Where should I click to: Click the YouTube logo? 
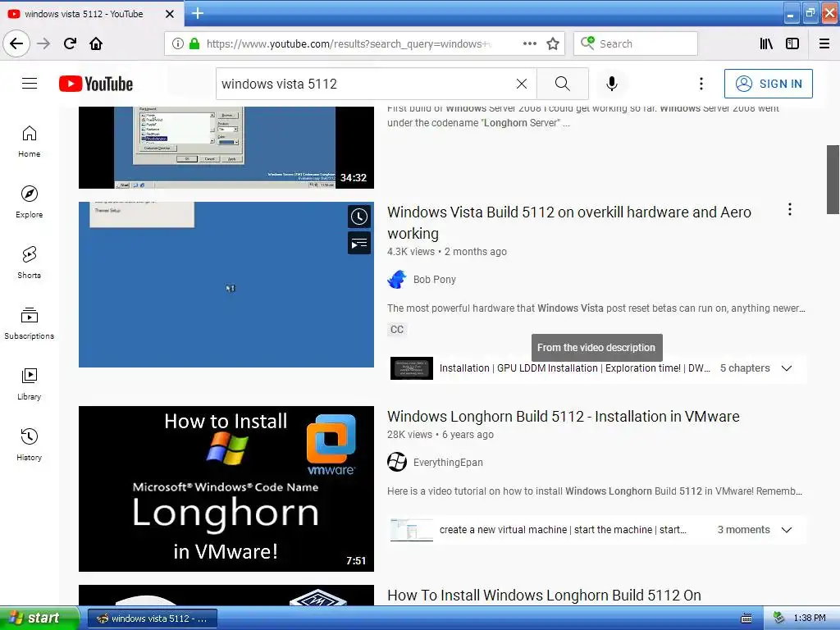coord(96,84)
